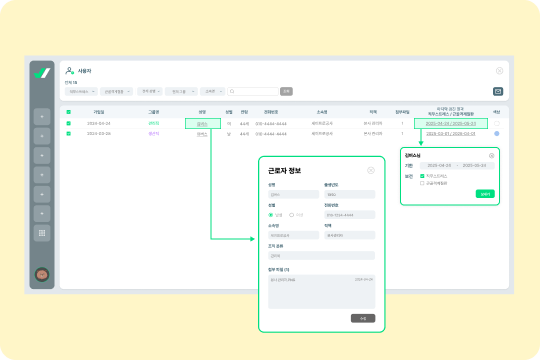Click the name field in the 근로자 정보 dialog
This screenshot has height=360, width=540.
click(x=293, y=195)
